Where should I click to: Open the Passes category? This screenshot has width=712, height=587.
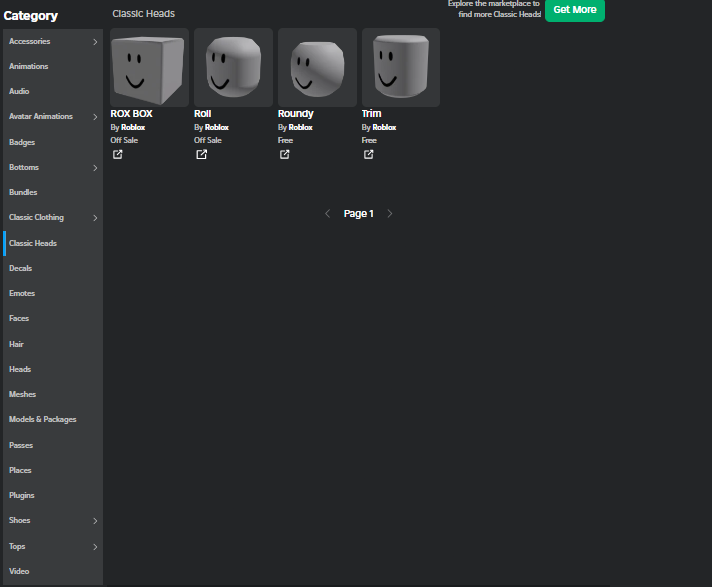53,445
